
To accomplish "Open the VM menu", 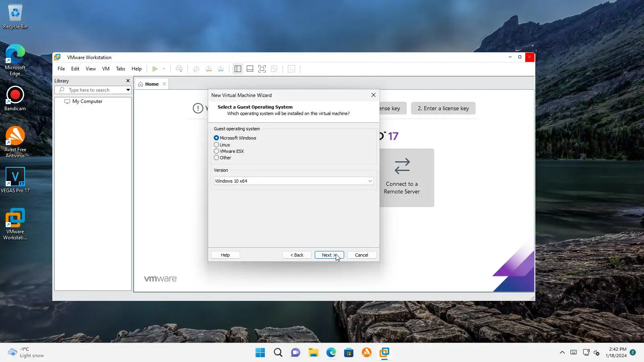I will [106, 69].
